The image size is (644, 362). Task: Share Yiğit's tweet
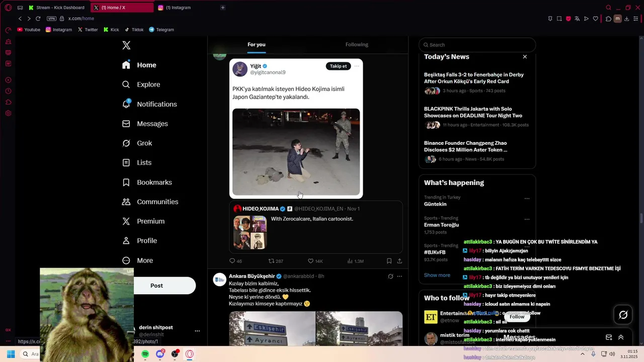(399, 261)
